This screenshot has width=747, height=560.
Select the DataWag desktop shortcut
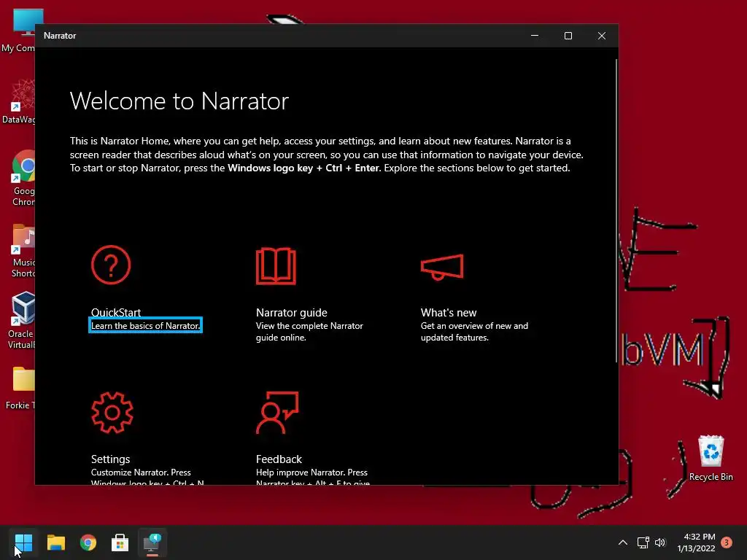pyautogui.click(x=18, y=102)
